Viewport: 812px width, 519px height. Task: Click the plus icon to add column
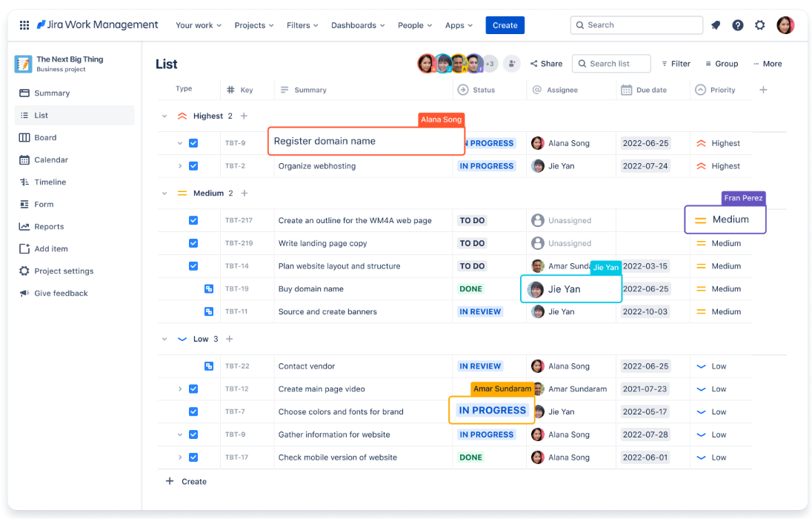(x=763, y=90)
